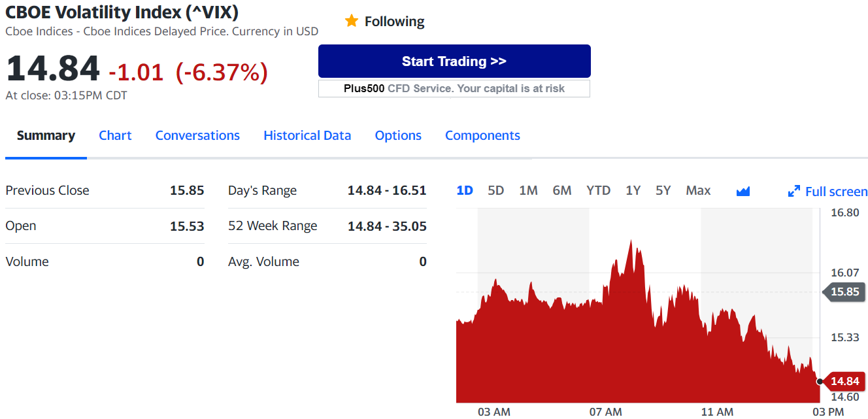
Task: Click the Open value 15.53
Action: pyautogui.click(x=187, y=226)
